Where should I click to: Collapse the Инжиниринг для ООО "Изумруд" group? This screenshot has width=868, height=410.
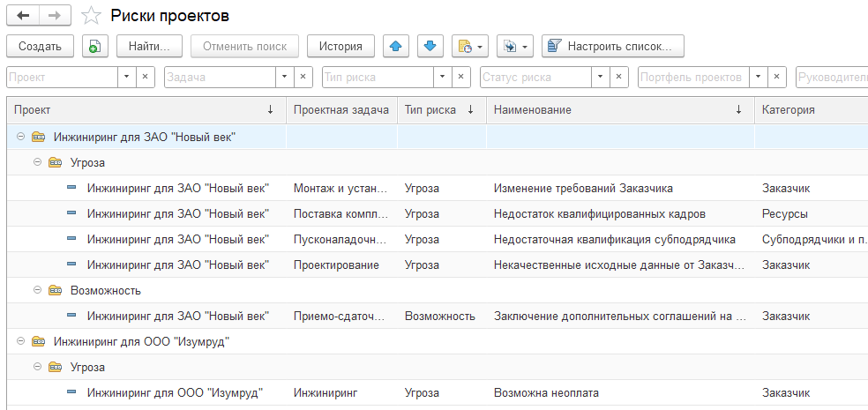click(20, 341)
